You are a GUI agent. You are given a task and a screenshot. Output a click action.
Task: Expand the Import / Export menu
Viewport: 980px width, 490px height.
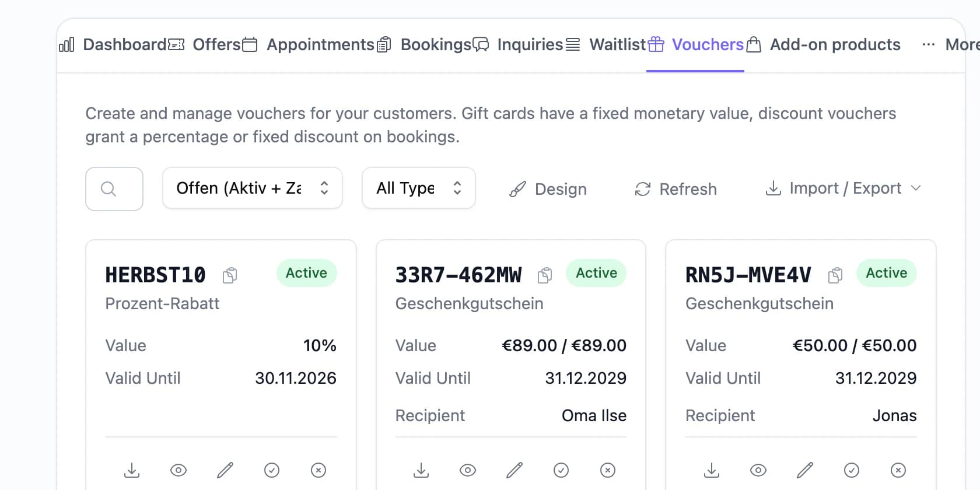coord(843,188)
